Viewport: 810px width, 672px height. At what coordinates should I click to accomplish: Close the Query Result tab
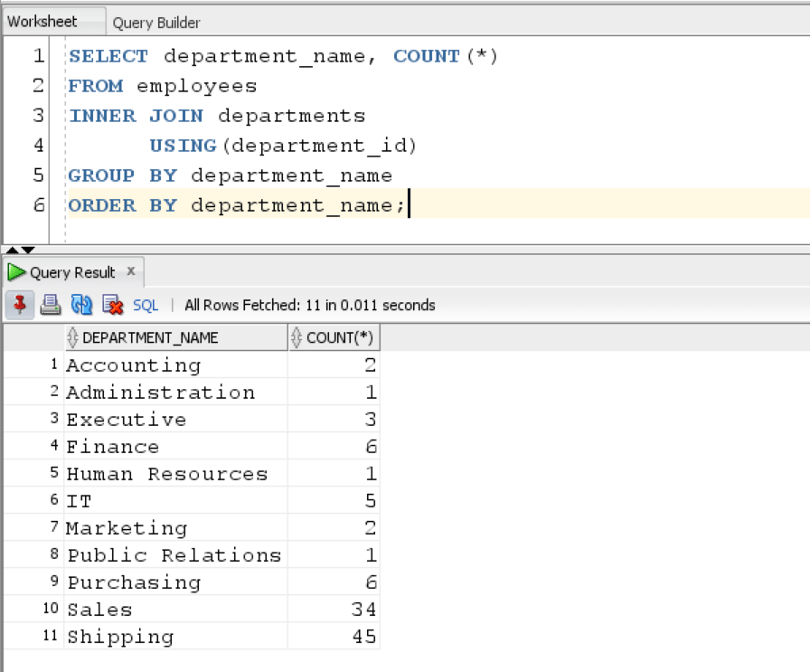130,271
